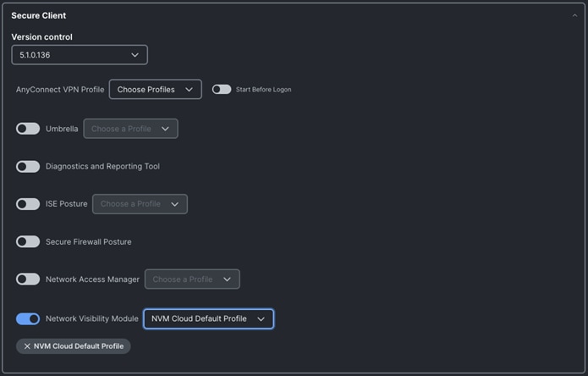This screenshot has width=588, height=376.
Task: Open the NVM Cloud Default Profile dropdown
Action: tap(208, 319)
